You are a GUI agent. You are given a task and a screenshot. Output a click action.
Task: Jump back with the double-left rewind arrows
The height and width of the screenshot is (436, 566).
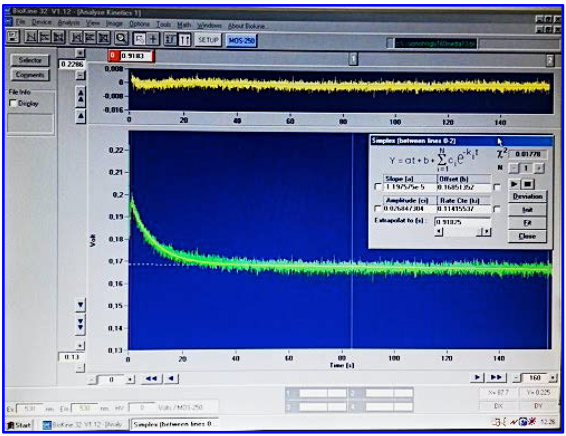[151, 379]
